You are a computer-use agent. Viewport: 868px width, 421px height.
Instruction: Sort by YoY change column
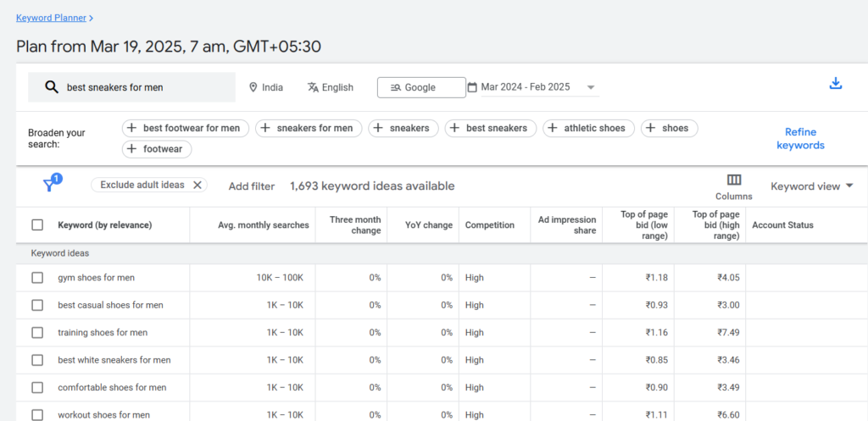pyautogui.click(x=428, y=225)
